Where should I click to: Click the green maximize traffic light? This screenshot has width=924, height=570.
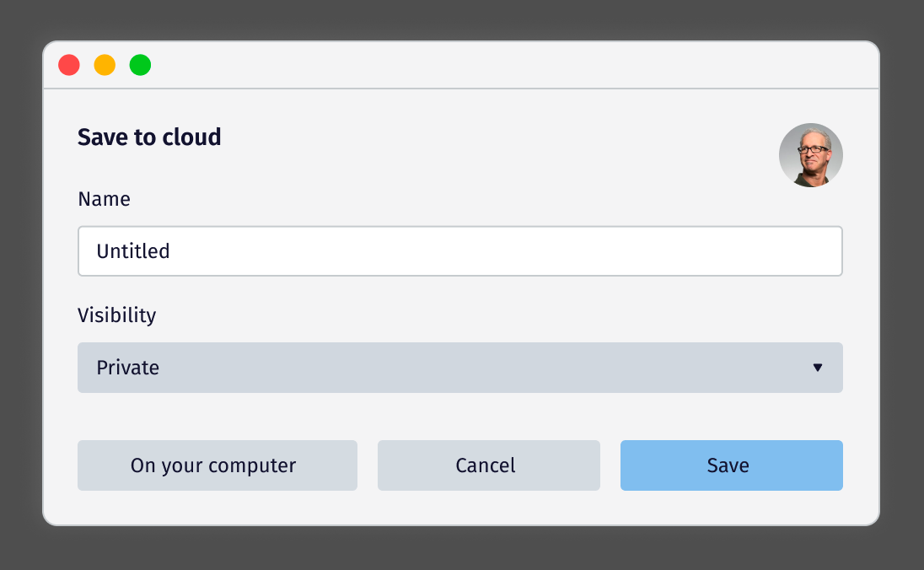[140, 64]
